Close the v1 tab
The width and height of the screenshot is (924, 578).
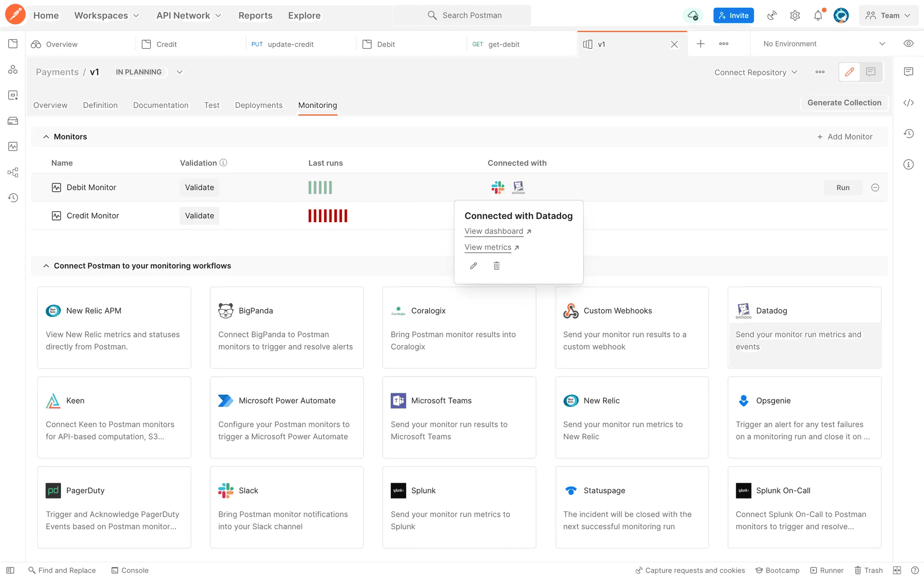(x=674, y=44)
